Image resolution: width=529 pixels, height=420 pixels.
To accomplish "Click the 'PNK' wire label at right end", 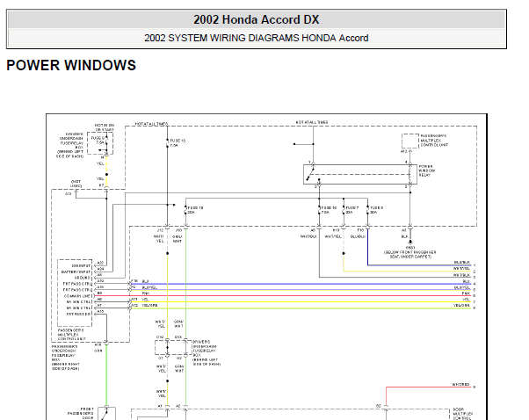I will (466, 293).
